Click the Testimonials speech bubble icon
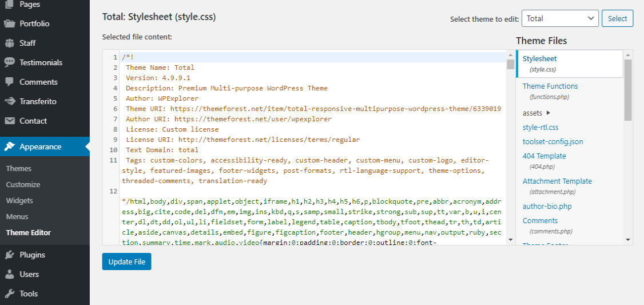 10,63
